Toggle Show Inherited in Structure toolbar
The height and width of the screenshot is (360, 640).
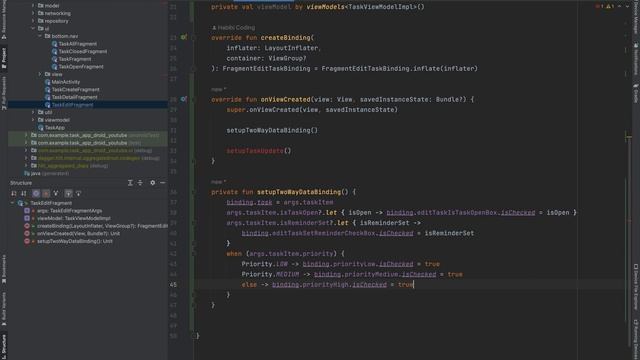click(x=56, y=193)
